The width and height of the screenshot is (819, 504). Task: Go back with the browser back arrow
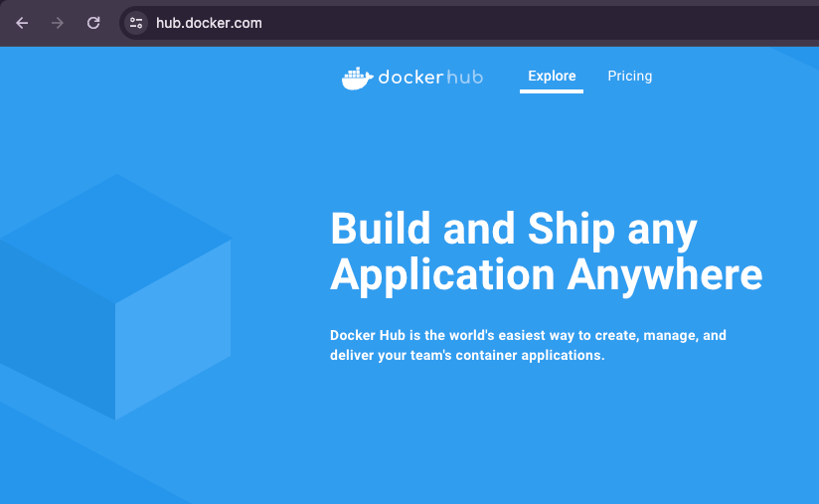tap(22, 23)
